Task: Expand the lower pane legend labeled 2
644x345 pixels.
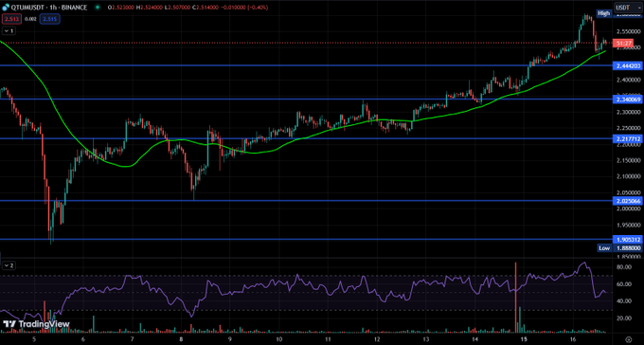Action: (x=9, y=265)
